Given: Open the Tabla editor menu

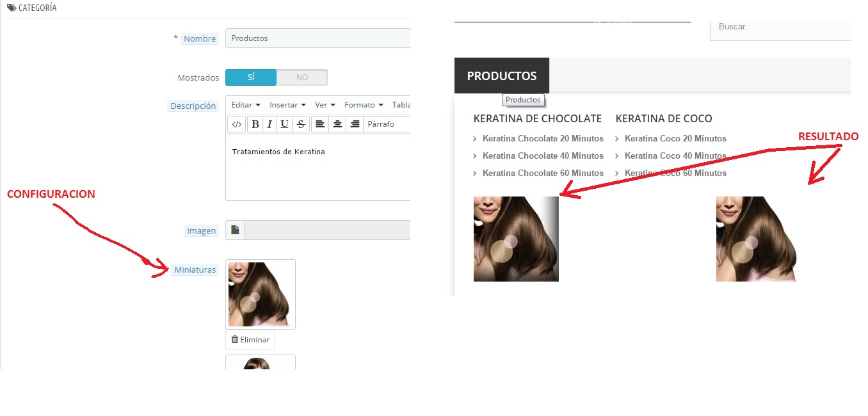Looking at the screenshot, I should coord(400,105).
